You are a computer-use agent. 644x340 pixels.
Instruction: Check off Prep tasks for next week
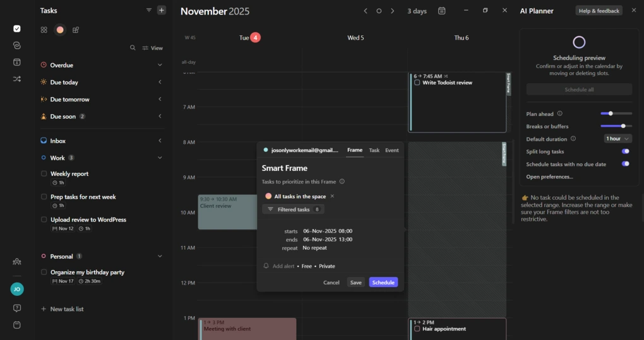[x=44, y=197]
